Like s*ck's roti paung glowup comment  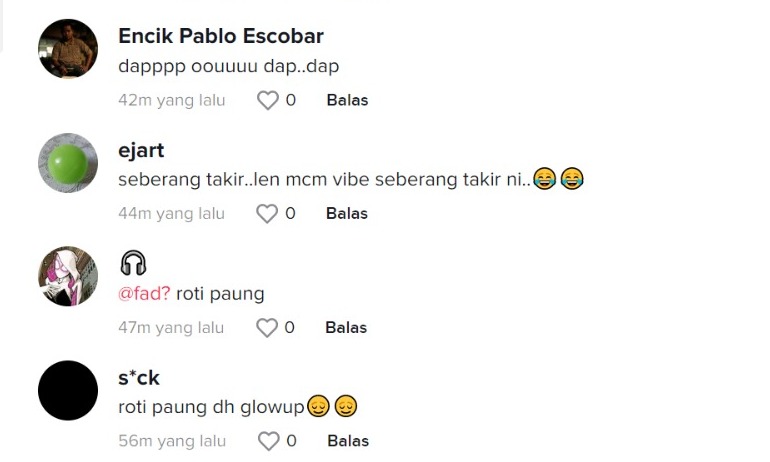point(268,441)
